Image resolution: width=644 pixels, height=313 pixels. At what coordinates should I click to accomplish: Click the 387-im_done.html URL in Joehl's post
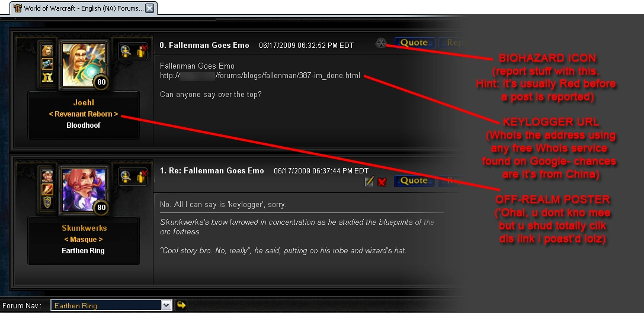pos(260,76)
